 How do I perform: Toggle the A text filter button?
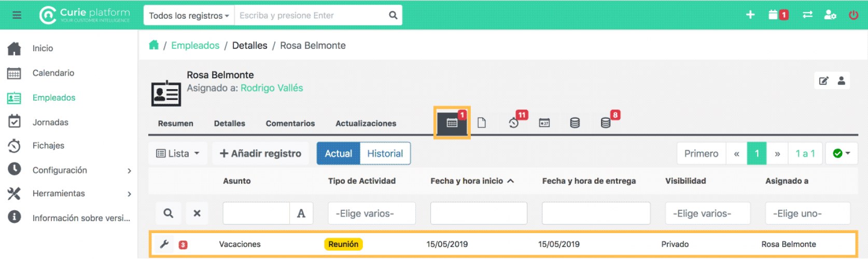301,213
